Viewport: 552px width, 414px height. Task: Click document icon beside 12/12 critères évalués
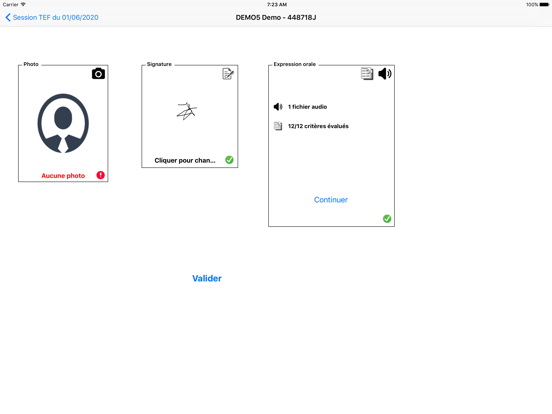point(278,126)
